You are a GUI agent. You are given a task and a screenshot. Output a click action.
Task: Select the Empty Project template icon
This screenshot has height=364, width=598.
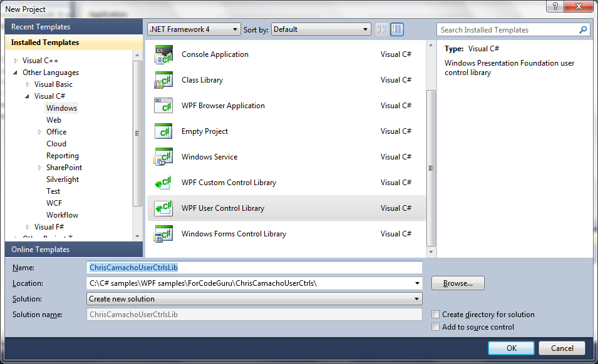[163, 131]
